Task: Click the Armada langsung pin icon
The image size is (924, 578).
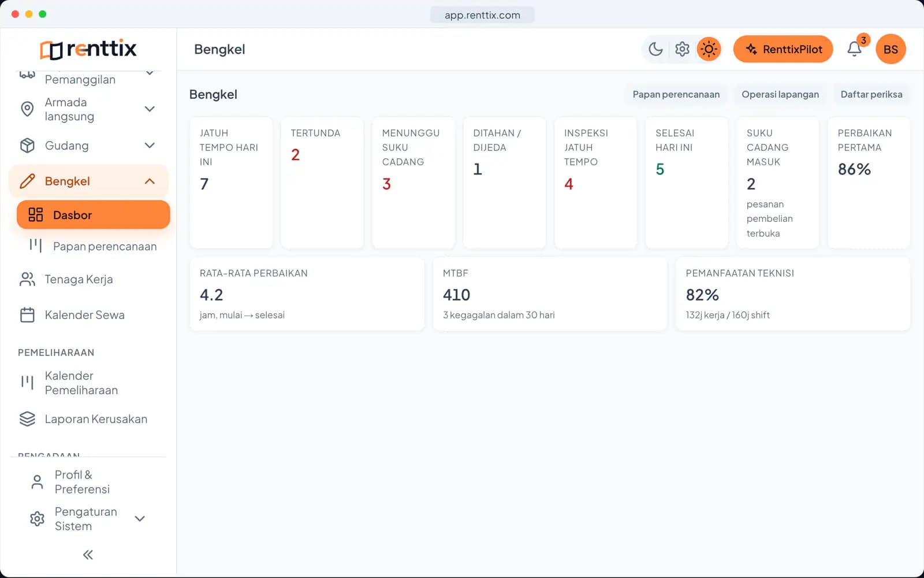Action: [x=27, y=109]
